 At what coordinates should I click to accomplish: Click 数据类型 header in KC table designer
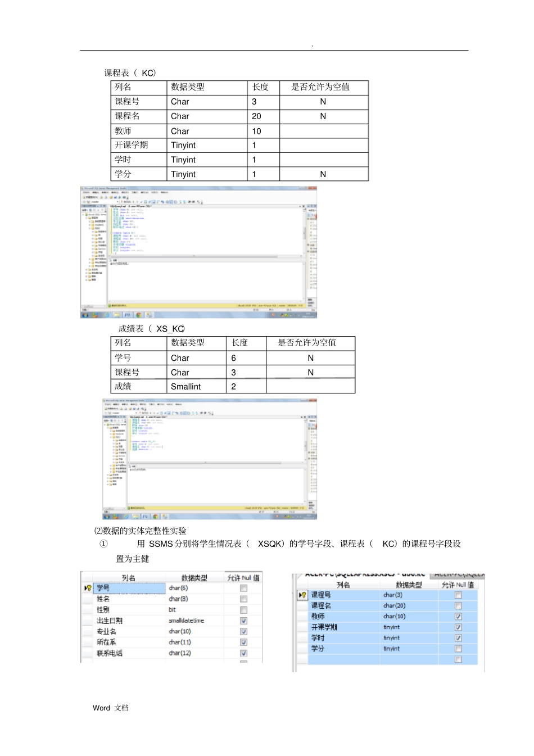(x=409, y=585)
